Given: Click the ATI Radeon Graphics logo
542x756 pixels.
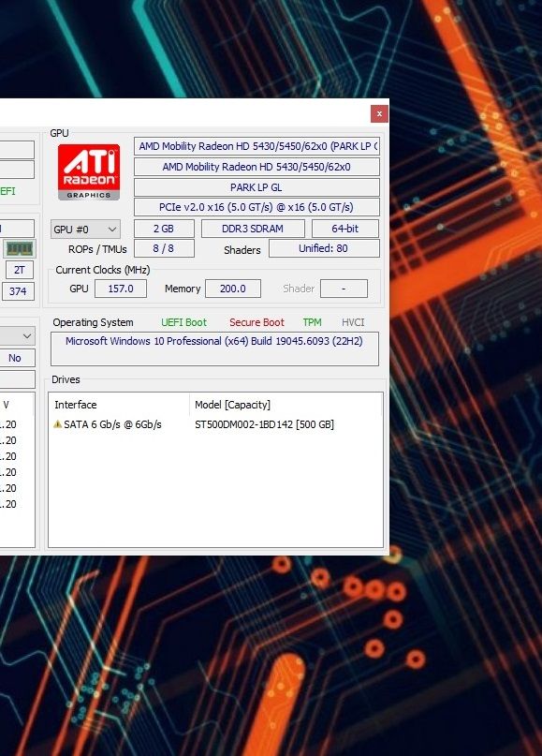Looking at the screenshot, I should click(89, 171).
